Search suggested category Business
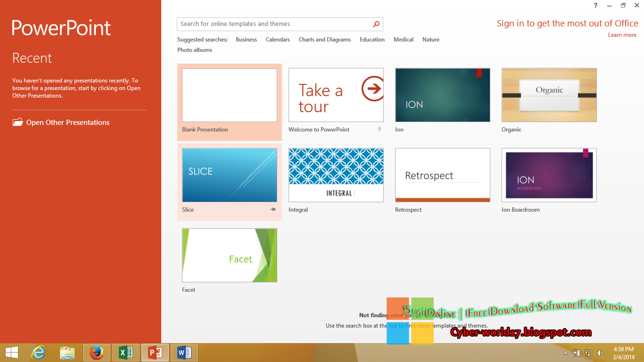Screen dimensions: 644x362 tap(246, 40)
